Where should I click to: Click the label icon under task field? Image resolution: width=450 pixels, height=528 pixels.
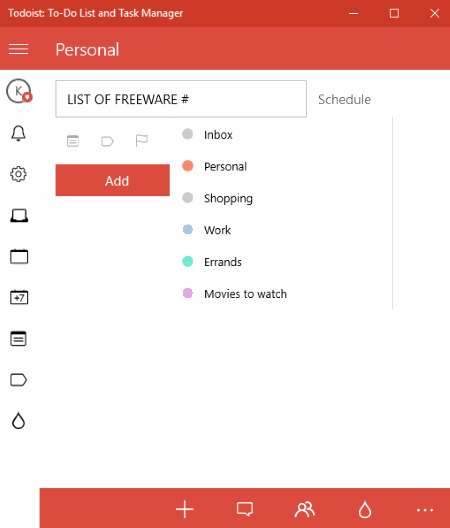[x=107, y=141]
